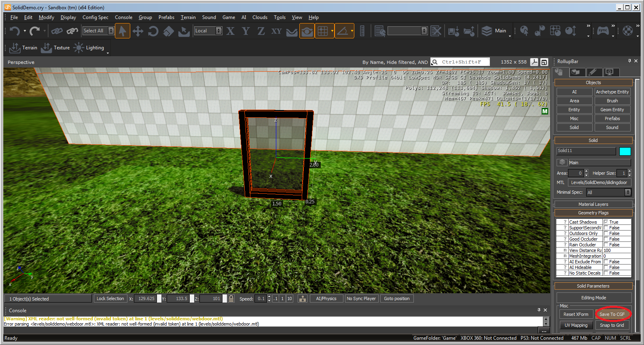Toggle the XYZ lock icon
The width and height of the screenshot is (644, 345).
click(231, 298)
